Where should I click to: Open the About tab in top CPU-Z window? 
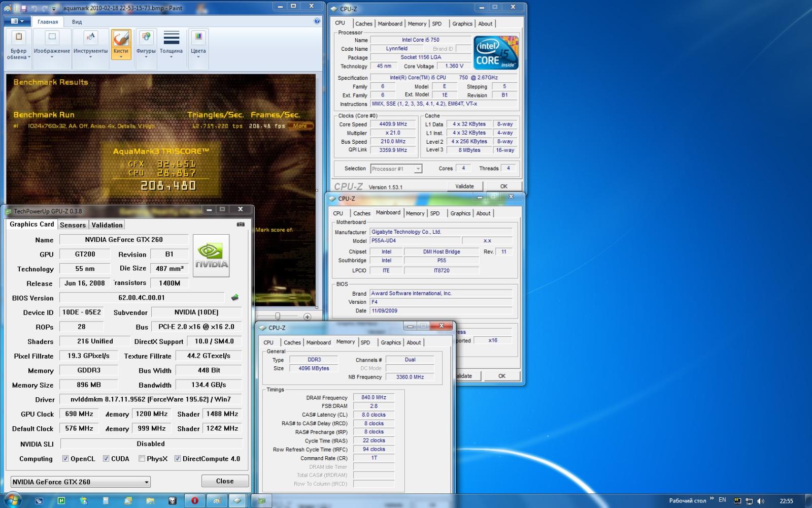click(485, 24)
